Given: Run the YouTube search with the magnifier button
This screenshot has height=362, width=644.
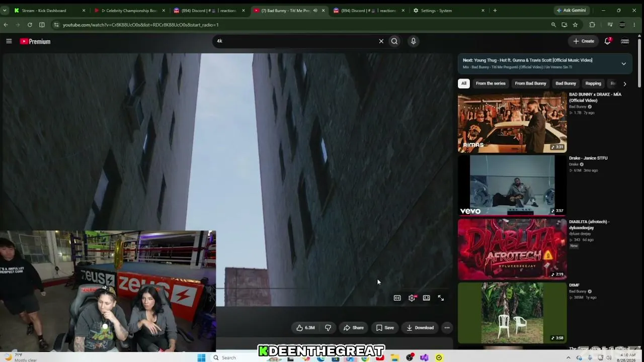Looking at the screenshot, I should tap(394, 41).
